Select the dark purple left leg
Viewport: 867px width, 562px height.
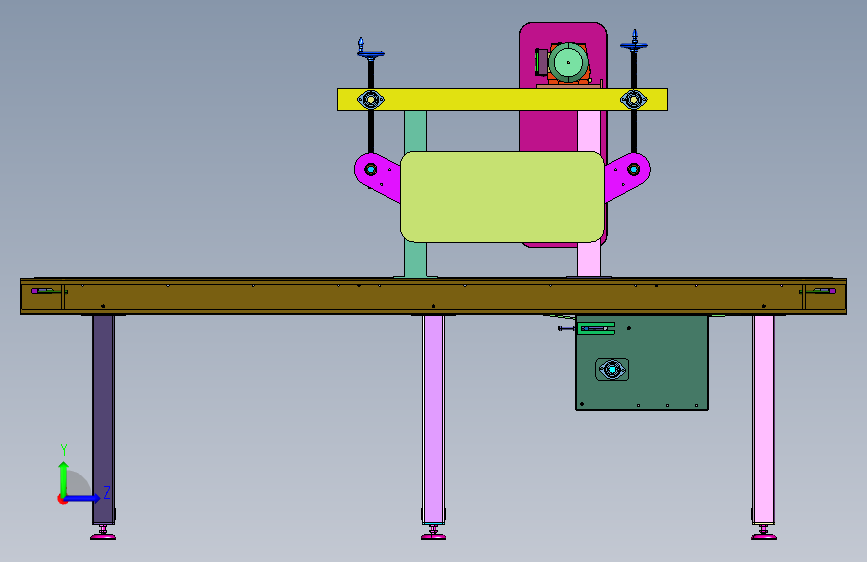[x=103, y=419]
